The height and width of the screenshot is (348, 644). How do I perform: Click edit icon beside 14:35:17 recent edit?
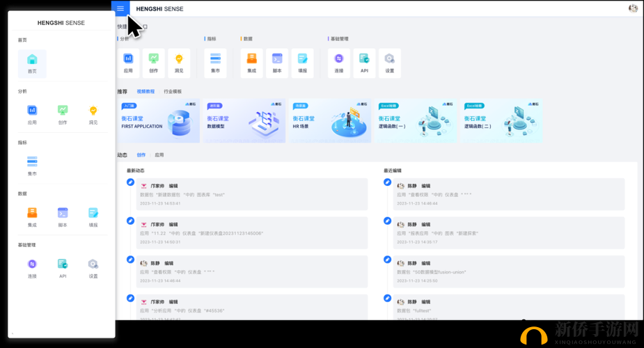(x=387, y=221)
